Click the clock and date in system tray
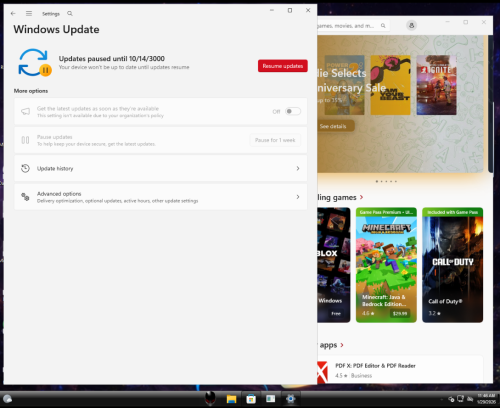The width and height of the screenshot is (500, 408). click(x=486, y=399)
